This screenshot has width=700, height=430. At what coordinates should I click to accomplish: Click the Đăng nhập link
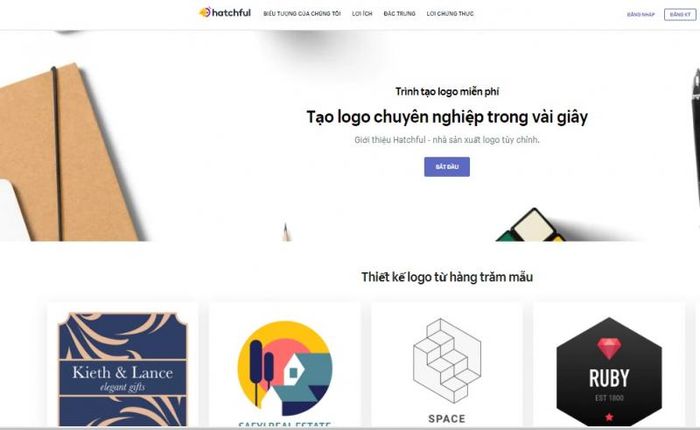click(x=641, y=15)
